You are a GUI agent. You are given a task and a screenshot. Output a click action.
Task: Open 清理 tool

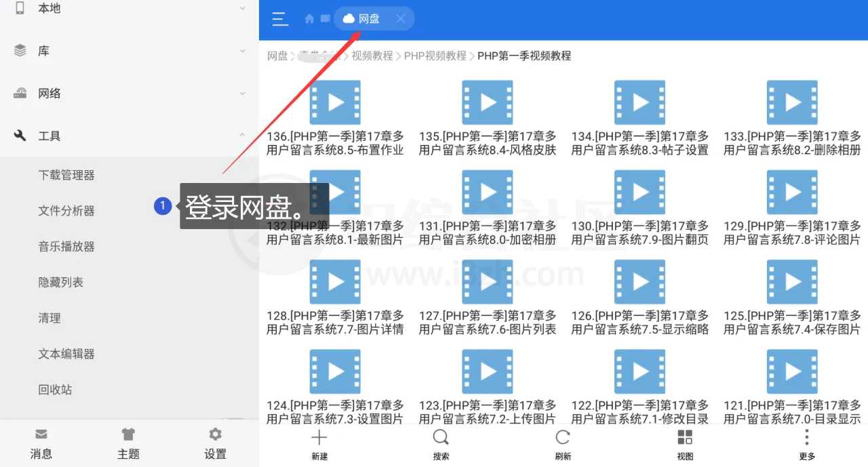50,318
